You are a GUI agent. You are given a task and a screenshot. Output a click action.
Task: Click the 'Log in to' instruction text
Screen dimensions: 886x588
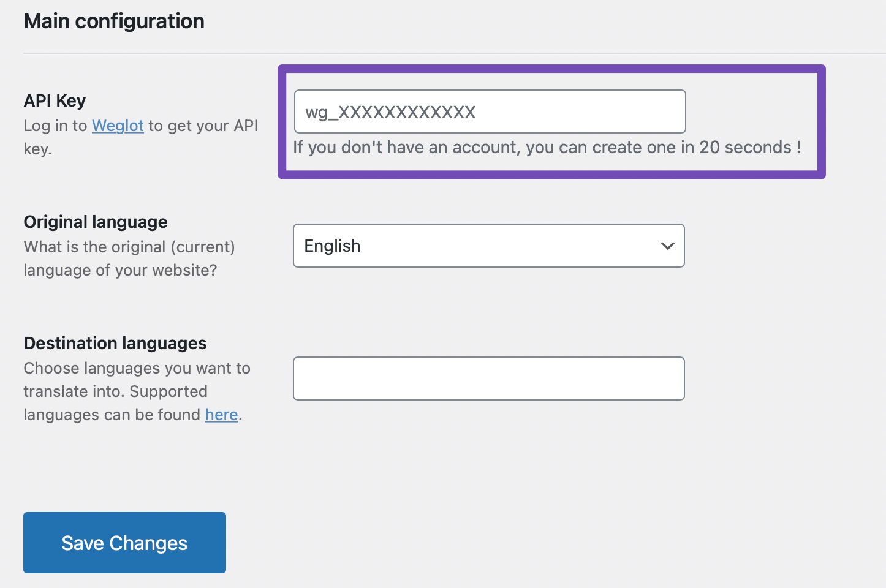point(55,125)
